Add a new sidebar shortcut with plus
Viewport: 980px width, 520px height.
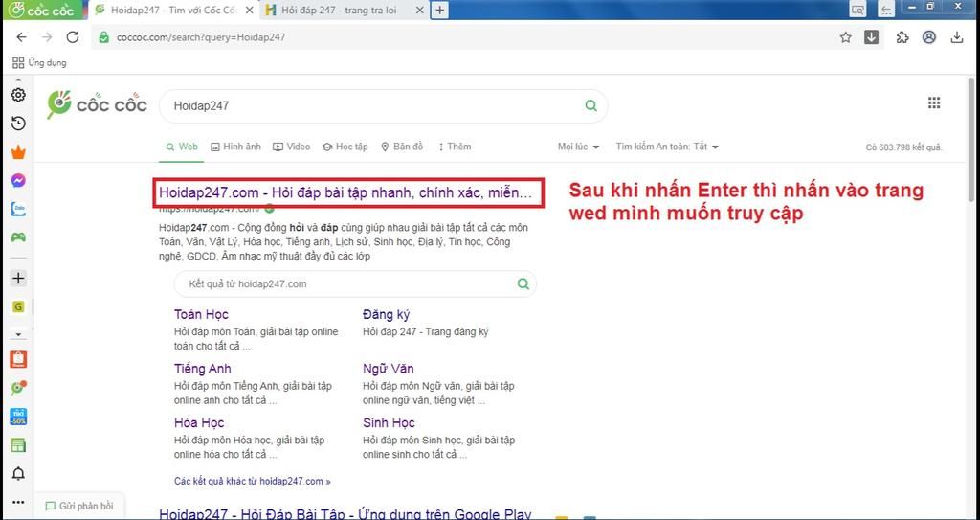[x=19, y=278]
